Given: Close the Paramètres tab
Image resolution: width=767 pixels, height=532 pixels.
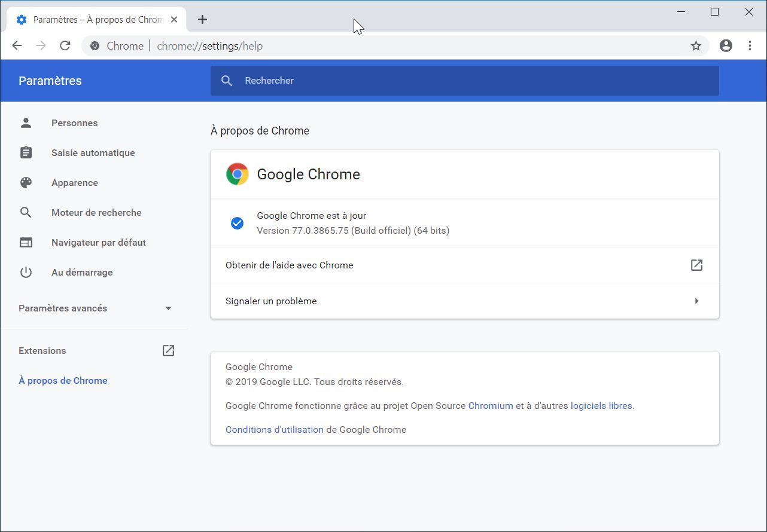Looking at the screenshot, I should (174, 19).
